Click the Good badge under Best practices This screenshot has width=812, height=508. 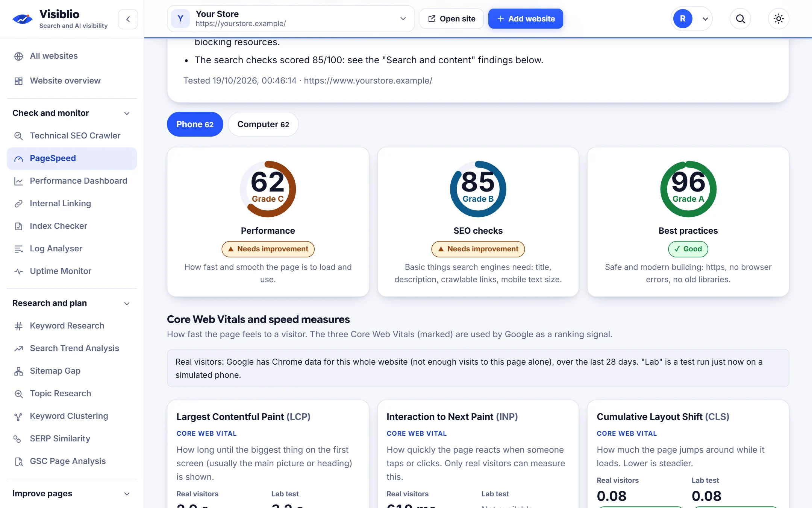[x=688, y=249]
